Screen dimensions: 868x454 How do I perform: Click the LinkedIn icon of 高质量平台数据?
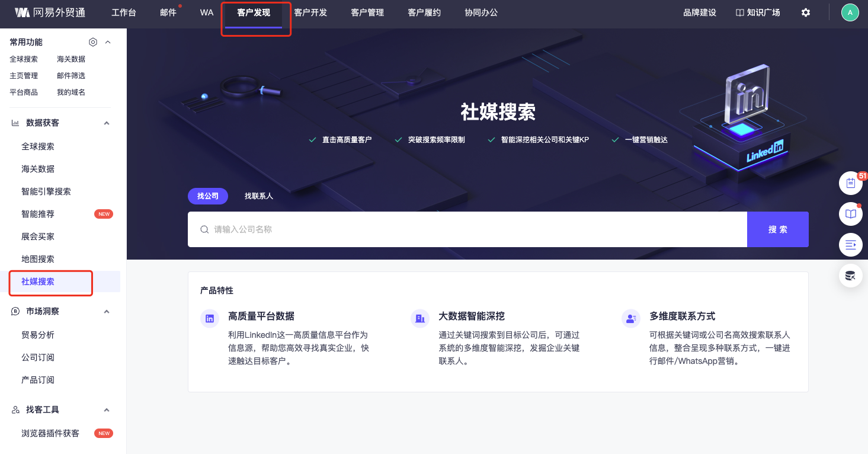(210, 318)
